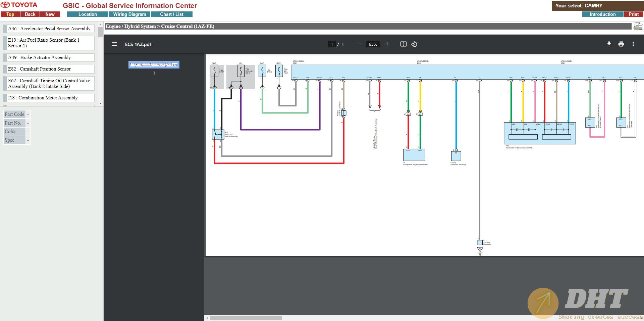
Task: Click the horizontal scrollbar thumb of PDF
Action: 246,318
